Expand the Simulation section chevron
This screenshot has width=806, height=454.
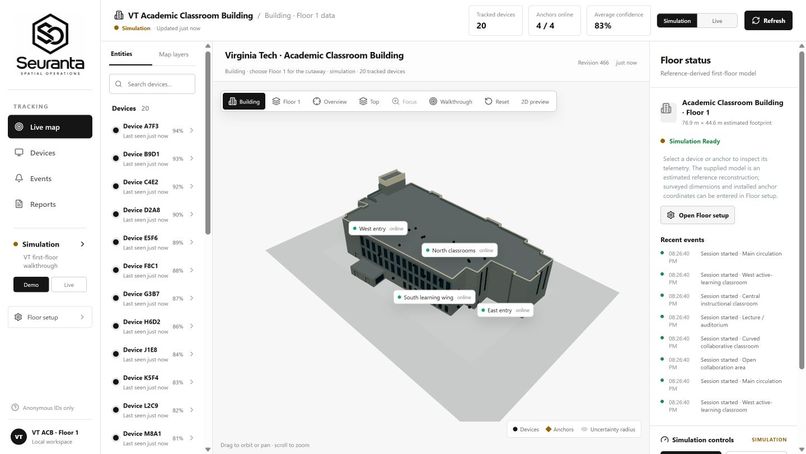pyautogui.click(x=82, y=244)
